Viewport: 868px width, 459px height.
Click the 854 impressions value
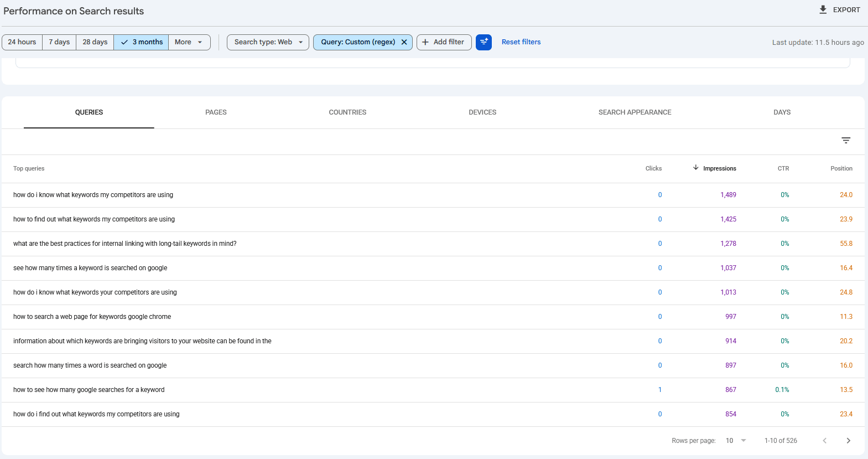pyautogui.click(x=731, y=414)
